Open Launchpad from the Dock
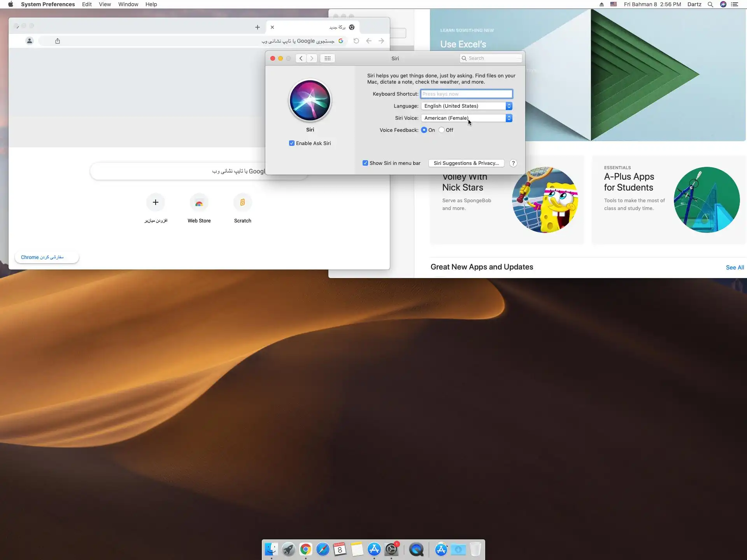This screenshot has height=560, width=747. tap(288, 549)
